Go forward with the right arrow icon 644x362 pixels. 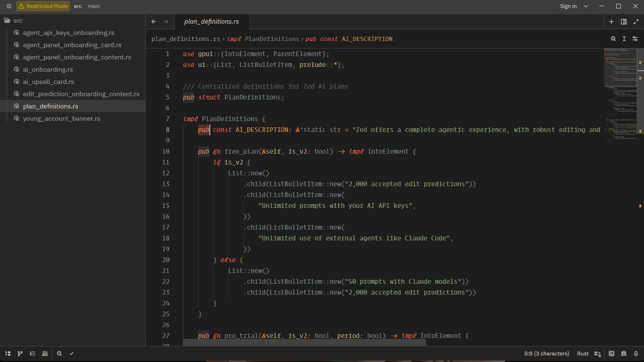tap(166, 22)
